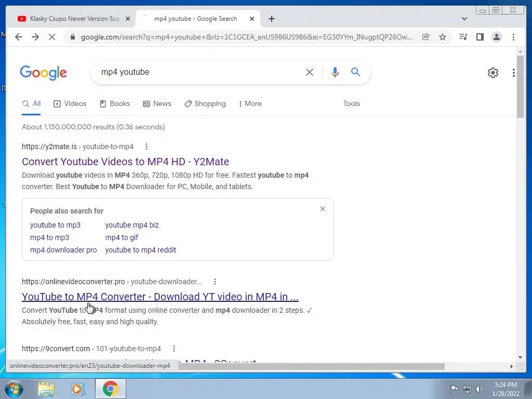Open network status tray icon
Screen dimensions: 532x399
pyautogui.click(x=467, y=389)
